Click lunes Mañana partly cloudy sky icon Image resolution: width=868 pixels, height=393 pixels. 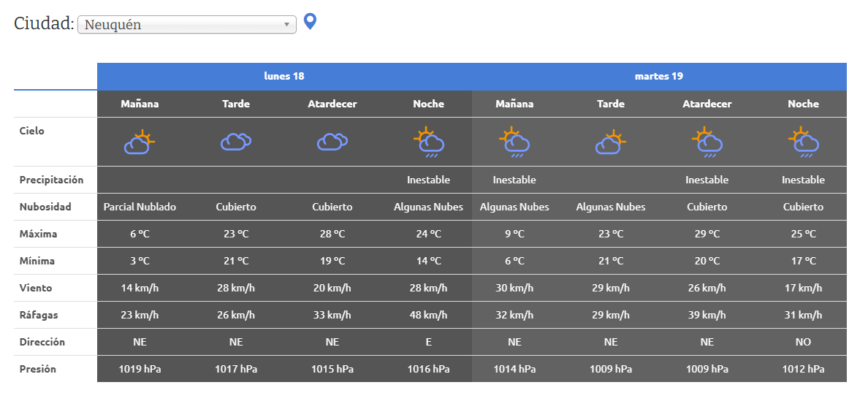click(140, 142)
